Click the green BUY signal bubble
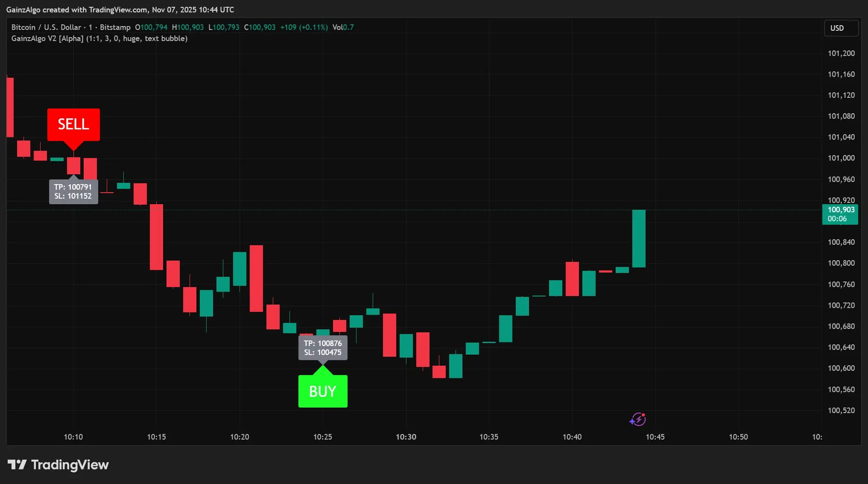 pos(323,391)
